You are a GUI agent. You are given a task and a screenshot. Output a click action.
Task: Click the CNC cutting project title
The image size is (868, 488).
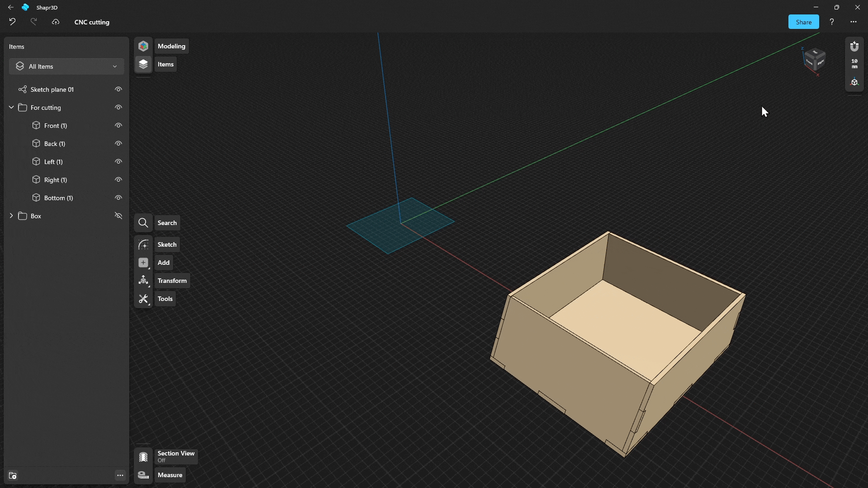tap(92, 22)
